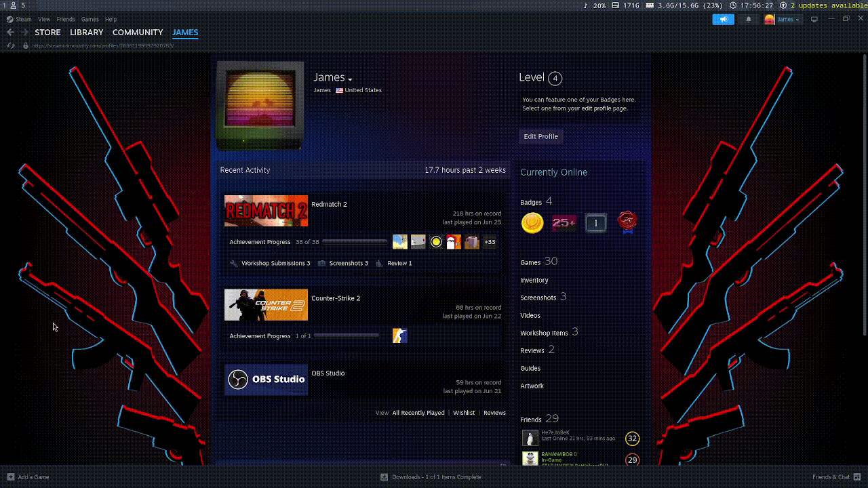Open the Counter-Strike 2 title link
Image resolution: width=868 pixels, height=488 pixels.
click(x=336, y=298)
